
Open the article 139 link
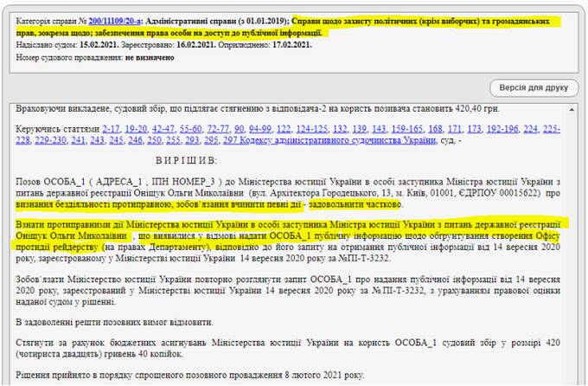click(x=359, y=129)
